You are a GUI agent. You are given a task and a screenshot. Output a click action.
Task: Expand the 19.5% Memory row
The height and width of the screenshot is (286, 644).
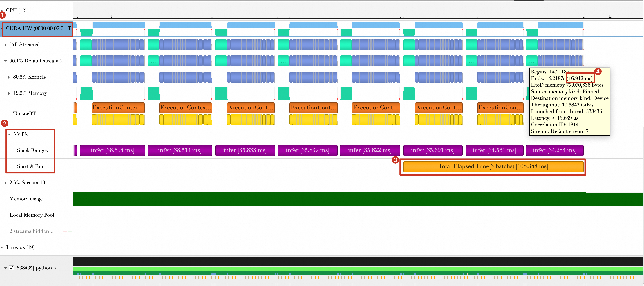coord(9,93)
